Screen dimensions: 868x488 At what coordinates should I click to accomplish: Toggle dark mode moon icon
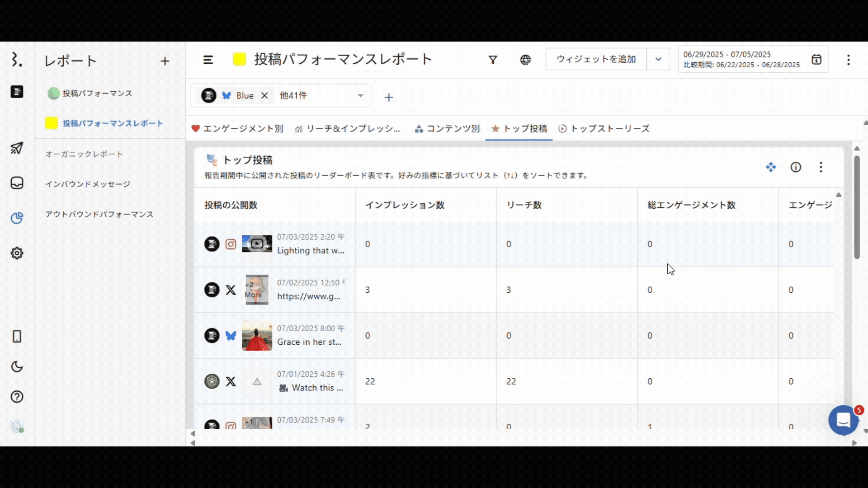pos(17,366)
